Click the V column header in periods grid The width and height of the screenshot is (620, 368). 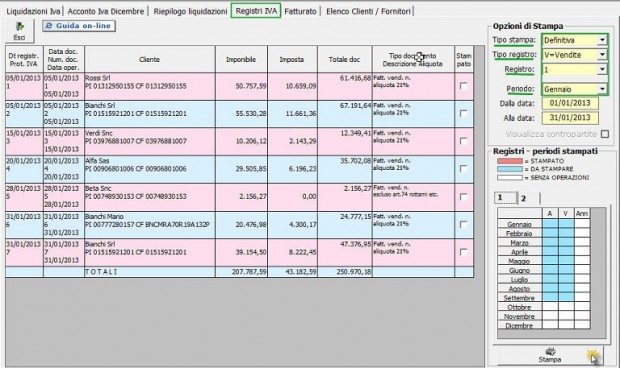click(x=566, y=213)
